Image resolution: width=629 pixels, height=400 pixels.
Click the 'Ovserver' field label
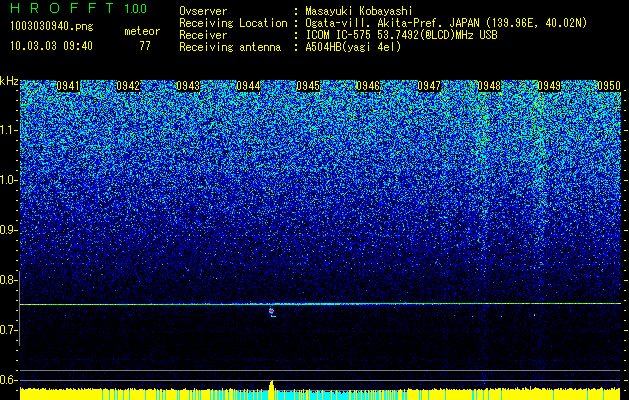[x=203, y=11]
